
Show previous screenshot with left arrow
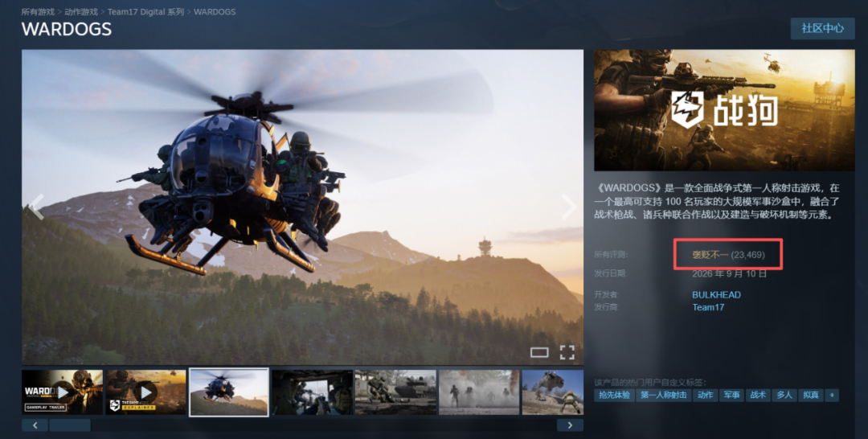(35, 207)
